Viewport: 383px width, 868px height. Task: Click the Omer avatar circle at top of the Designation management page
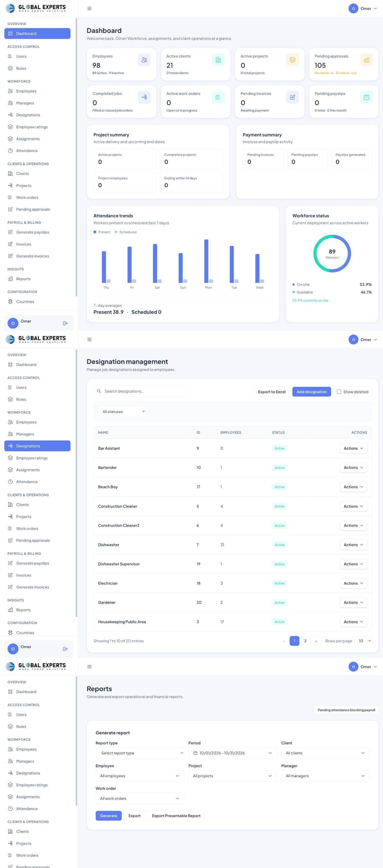(x=353, y=339)
